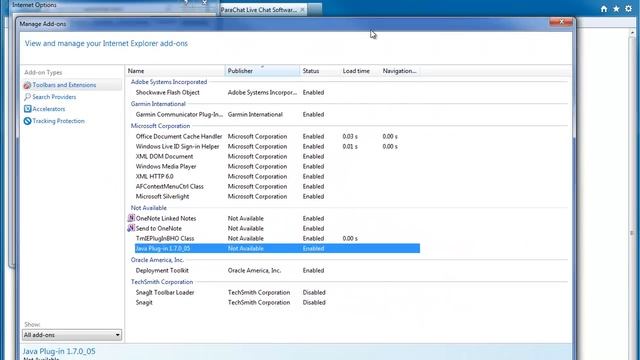Viewport: 640px width, 360px height.
Task: Collapse the TechSmith Corporation group header
Action: click(162, 282)
